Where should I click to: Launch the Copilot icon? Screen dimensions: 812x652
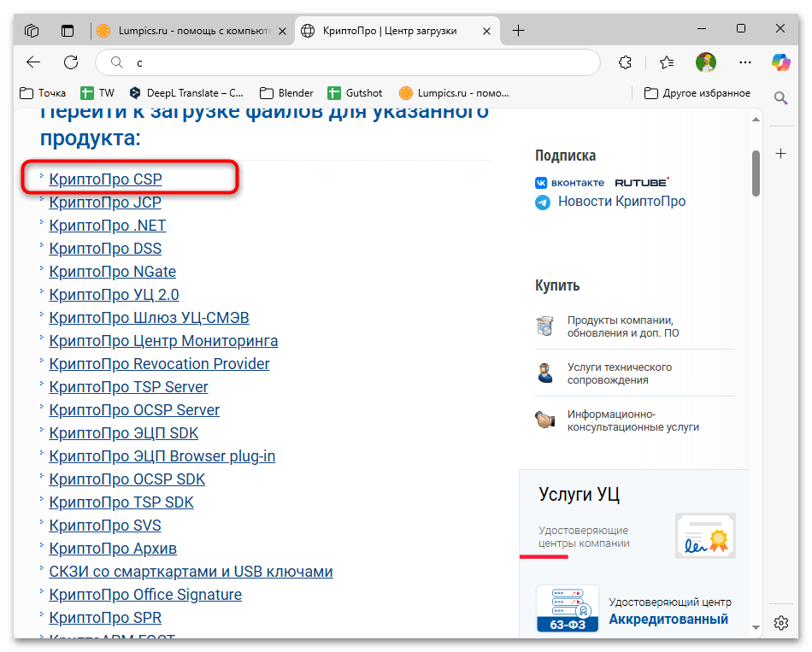(780, 62)
